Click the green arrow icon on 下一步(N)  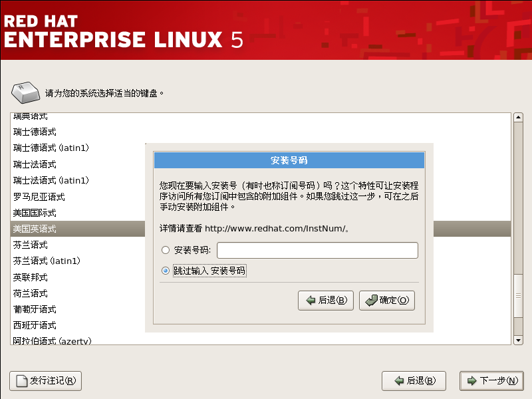pos(472,380)
